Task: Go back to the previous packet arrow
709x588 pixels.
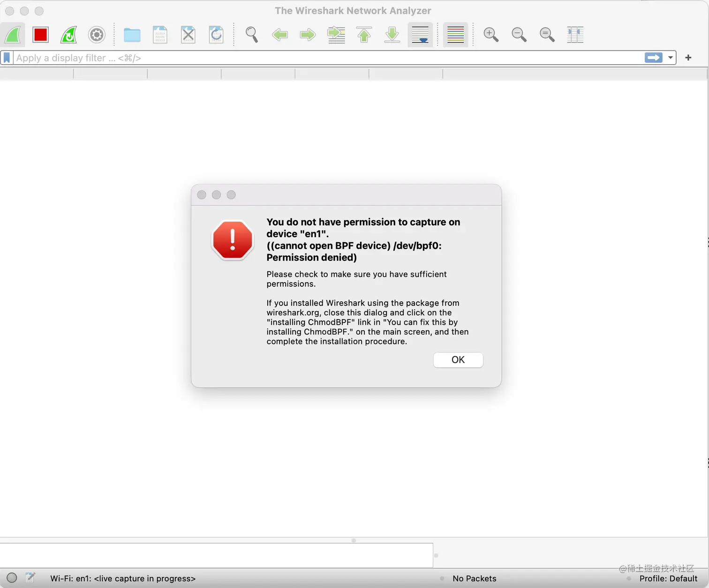Action: click(x=280, y=35)
